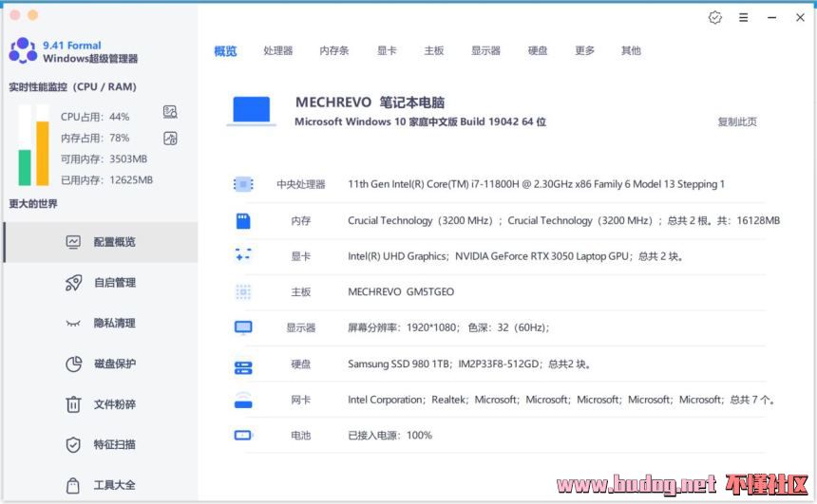Viewport: 817px width, 504px height.
Task: Click the 自启管理 rocket icon
Action: click(73, 283)
